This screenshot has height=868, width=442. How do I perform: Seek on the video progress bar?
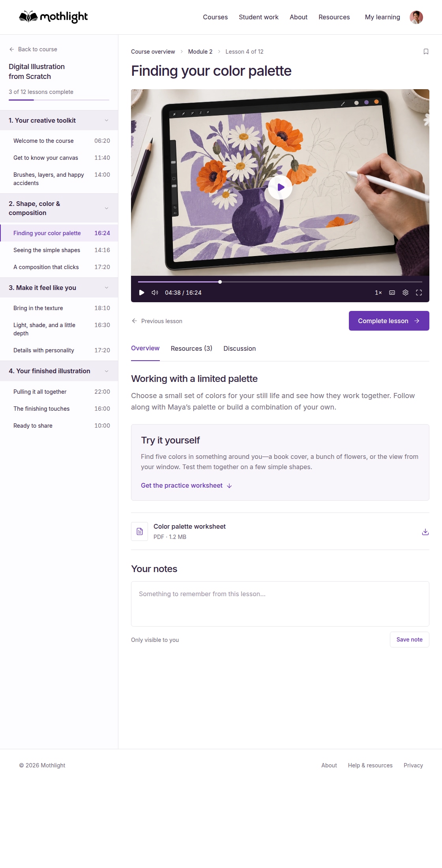(x=280, y=282)
